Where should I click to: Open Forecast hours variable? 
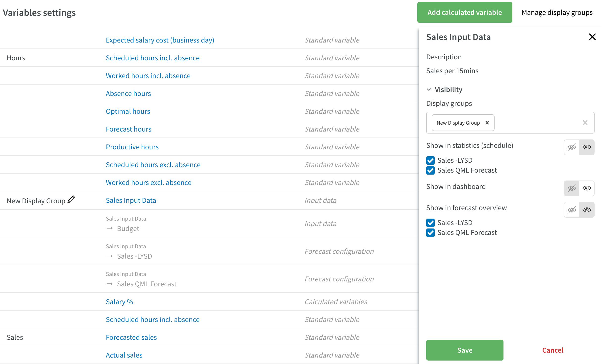(x=128, y=129)
